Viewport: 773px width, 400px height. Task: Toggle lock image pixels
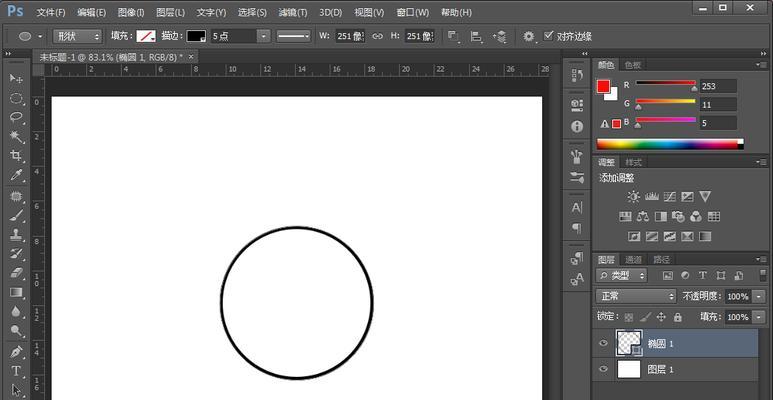coord(645,317)
